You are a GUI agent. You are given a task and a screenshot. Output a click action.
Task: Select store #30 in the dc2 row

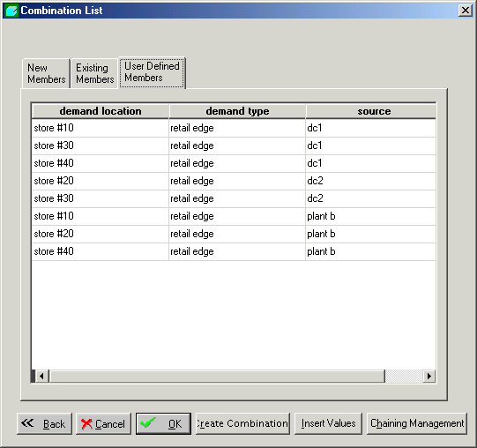(x=101, y=198)
